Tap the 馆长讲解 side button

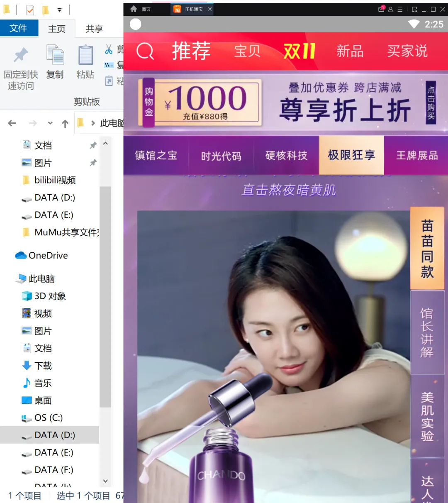[x=427, y=332]
